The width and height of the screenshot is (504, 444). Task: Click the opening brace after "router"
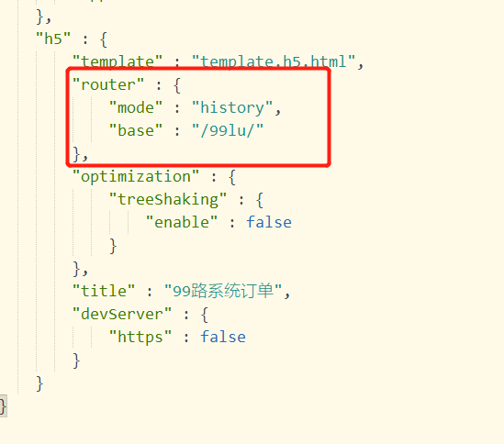pos(177,85)
